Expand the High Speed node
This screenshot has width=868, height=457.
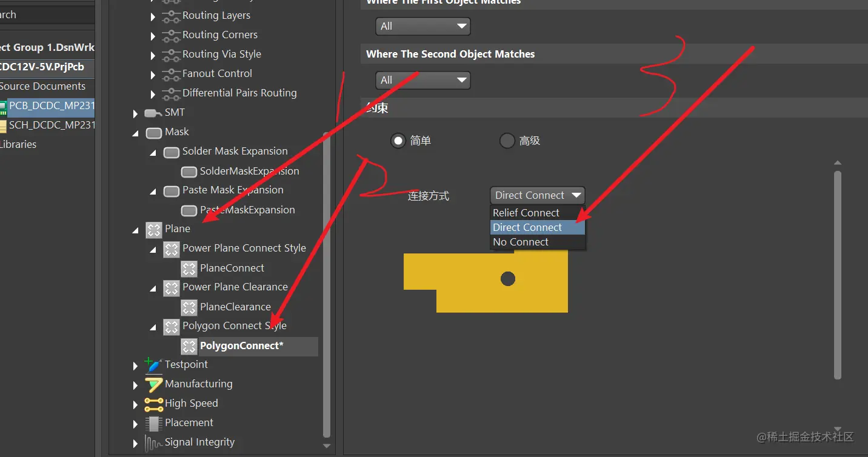(x=136, y=404)
